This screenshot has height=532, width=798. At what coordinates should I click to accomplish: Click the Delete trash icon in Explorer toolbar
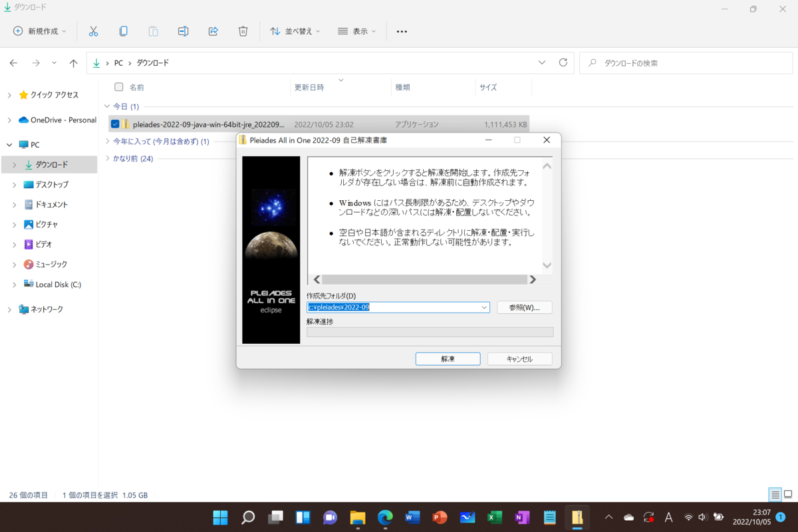(243, 31)
